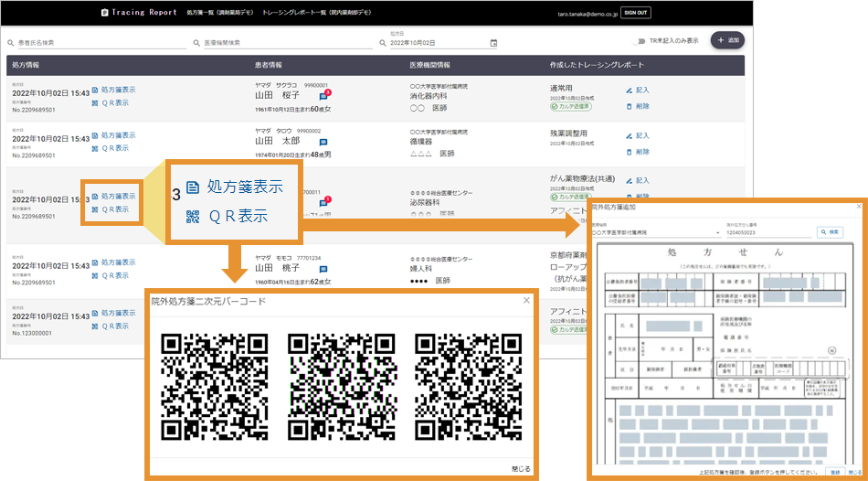This screenshot has height=481, width=868.
Task: Click 記入 link for 通常用 report
Action: pos(642,90)
